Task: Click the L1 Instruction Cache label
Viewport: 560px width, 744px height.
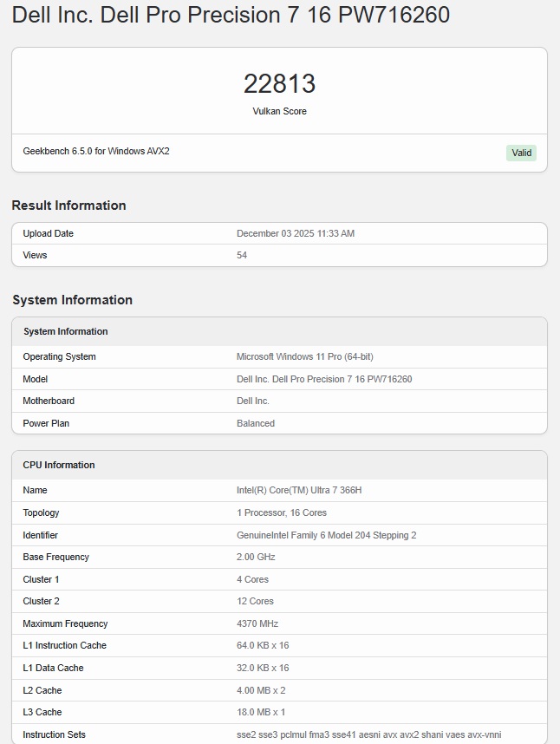Action: coord(64,645)
